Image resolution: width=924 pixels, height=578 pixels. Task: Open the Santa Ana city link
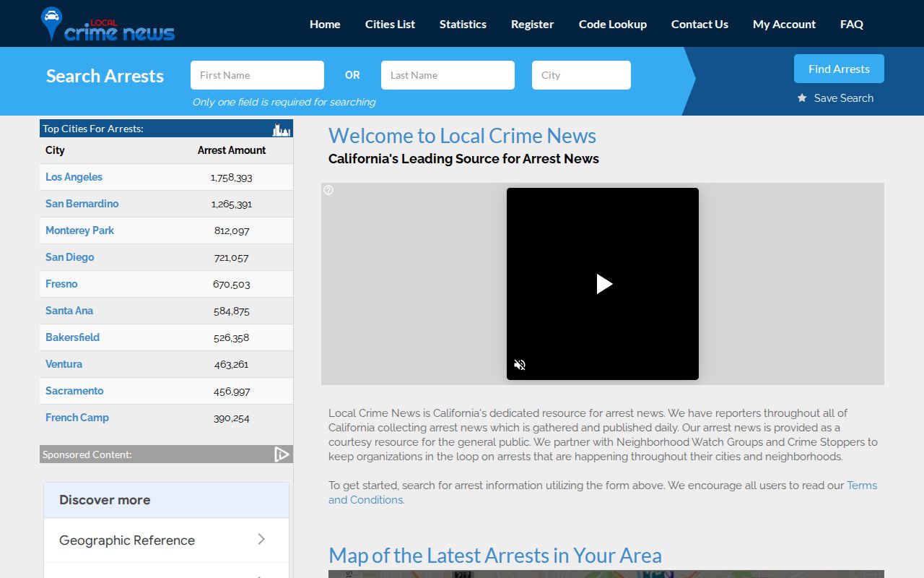coord(69,311)
